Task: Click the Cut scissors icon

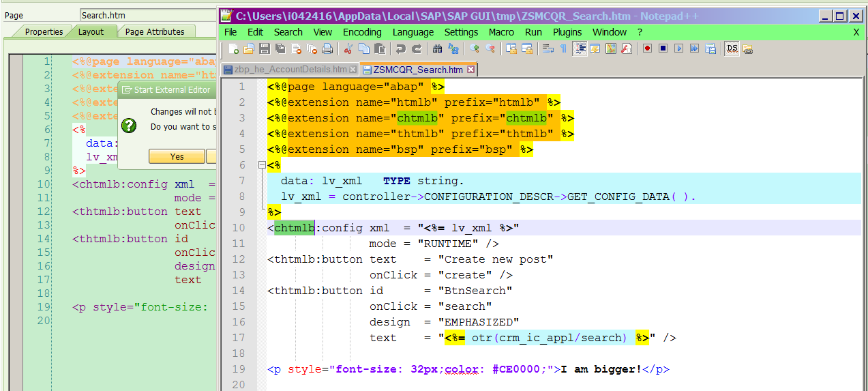Action: coord(348,48)
